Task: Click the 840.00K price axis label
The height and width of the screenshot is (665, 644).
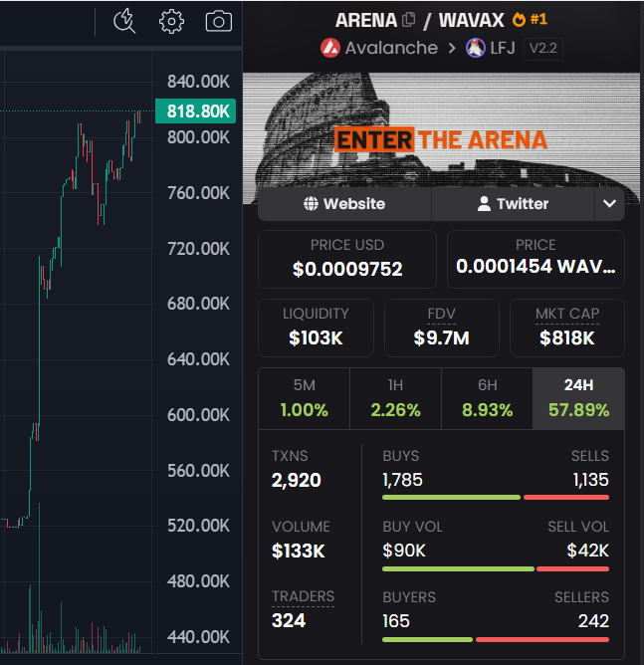Action: (198, 82)
